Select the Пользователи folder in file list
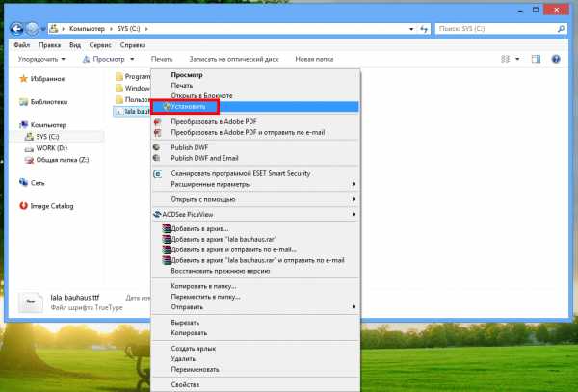The image size is (578, 392). pyautogui.click(x=132, y=99)
